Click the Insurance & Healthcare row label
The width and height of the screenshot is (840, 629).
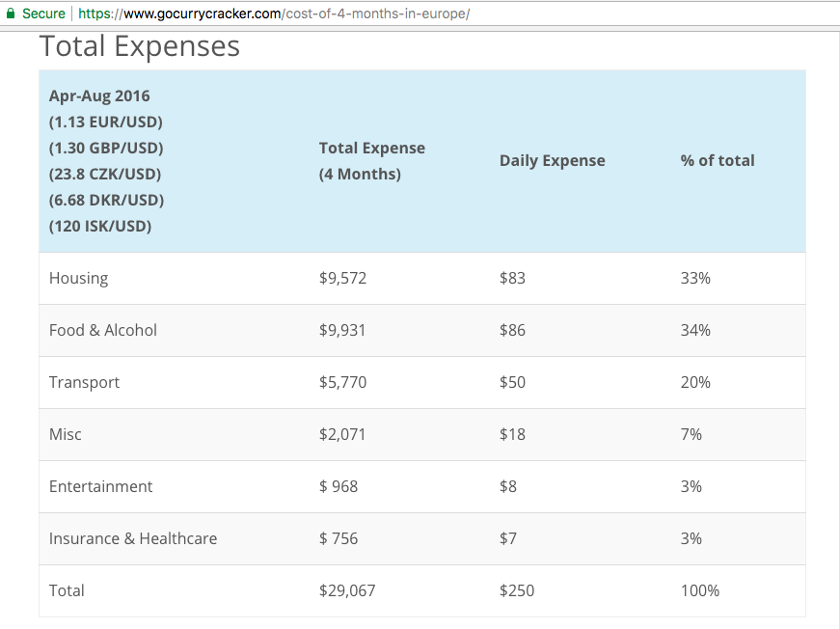tap(132, 538)
